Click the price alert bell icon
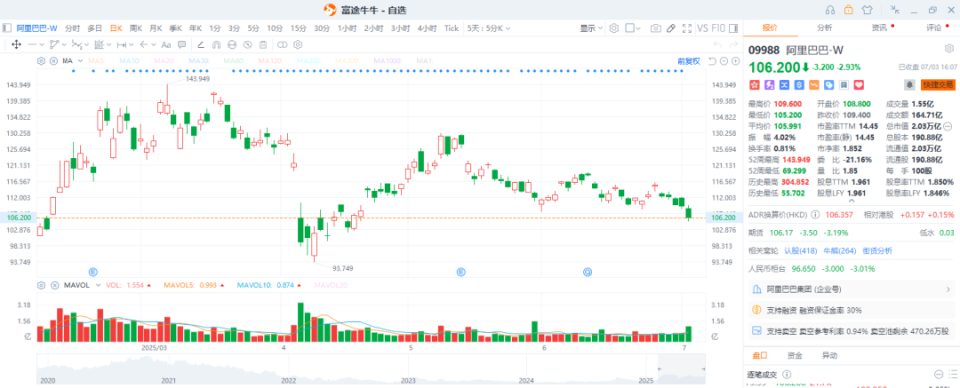 coord(910,84)
